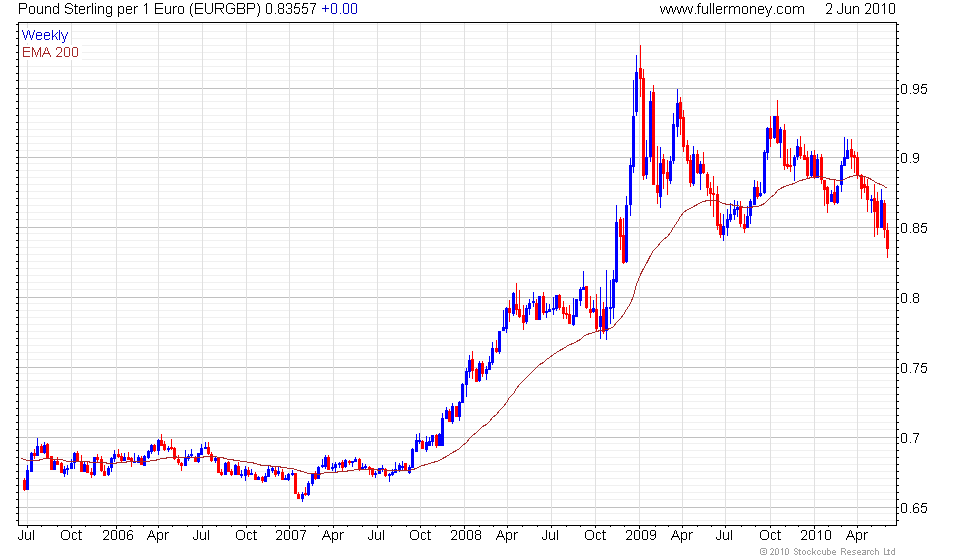Click the chart title 'Pound Sterling per 1 Euro (EURGBP)'
980x560 pixels.
point(139,9)
